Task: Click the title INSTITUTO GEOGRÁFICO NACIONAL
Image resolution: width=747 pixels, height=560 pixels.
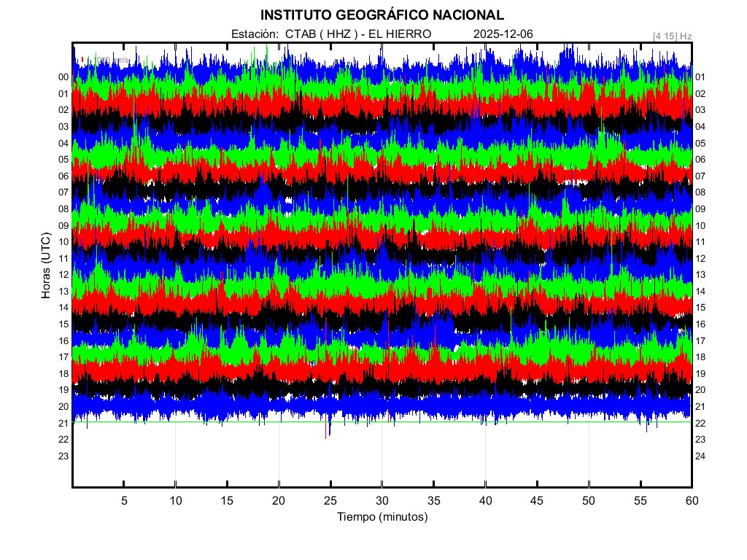Action: pyautogui.click(x=382, y=15)
